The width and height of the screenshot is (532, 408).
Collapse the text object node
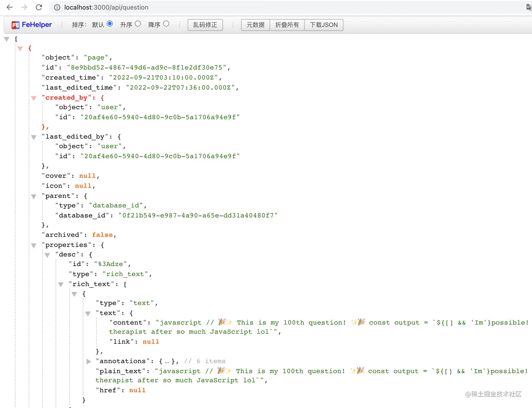(x=88, y=314)
